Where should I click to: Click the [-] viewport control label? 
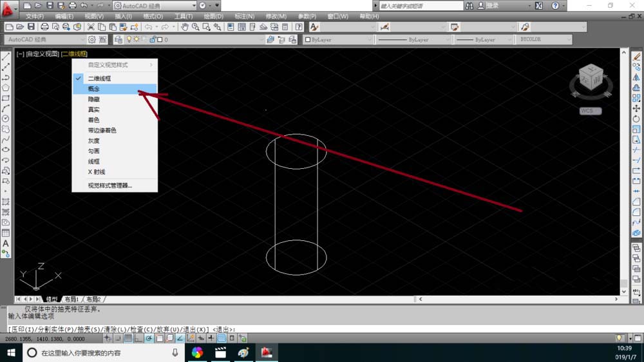coord(20,54)
